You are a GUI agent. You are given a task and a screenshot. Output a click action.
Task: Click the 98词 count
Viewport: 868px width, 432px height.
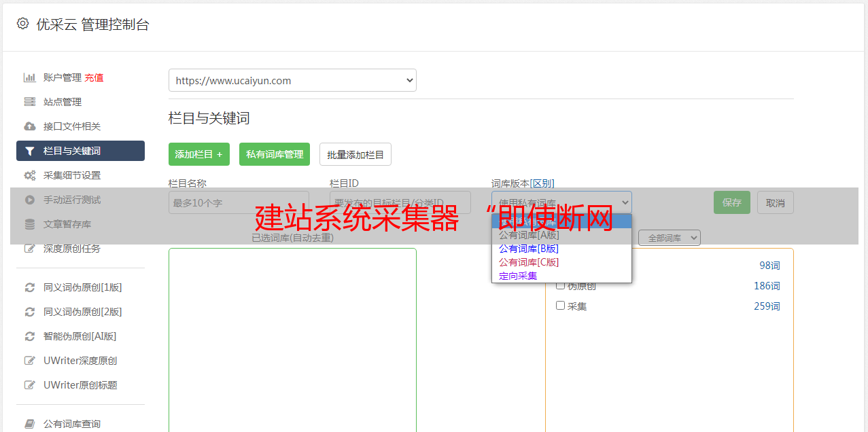pos(769,266)
